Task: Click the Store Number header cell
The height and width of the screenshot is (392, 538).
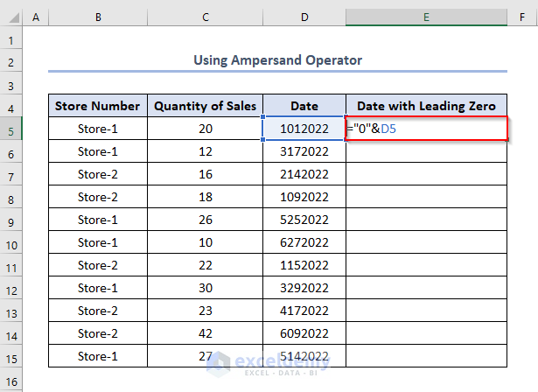Action: [x=97, y=106]
